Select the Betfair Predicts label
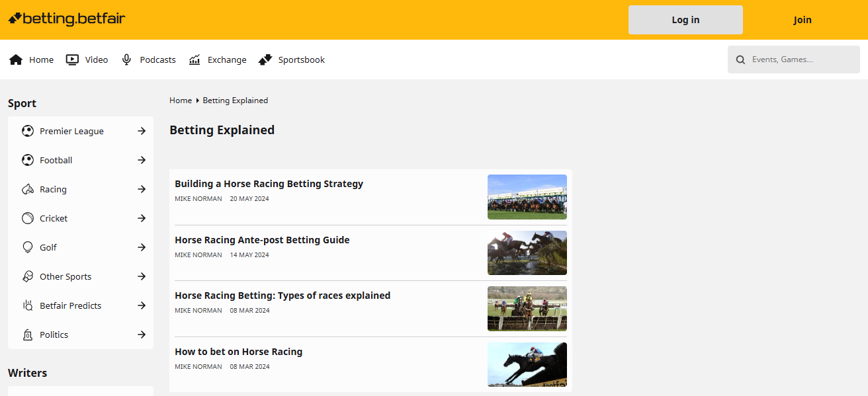868x396 pixels. [x=71, y=305]
